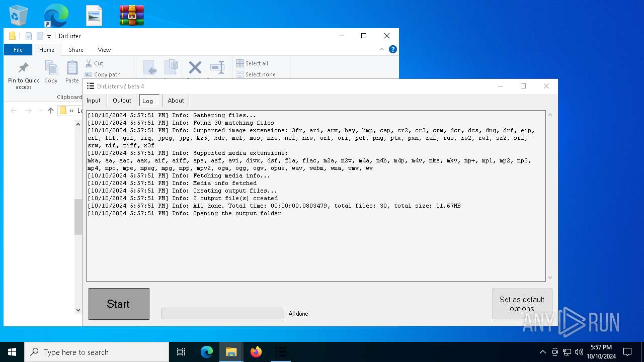This screenshot has height=362, width=644.
Task: Click Set as default options button
Action: pyautogui.click(x=522, y=304)
